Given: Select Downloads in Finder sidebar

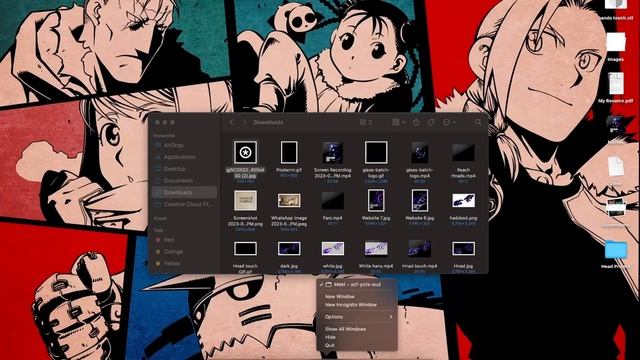Looking at the screenshot, I should point(184,192).
